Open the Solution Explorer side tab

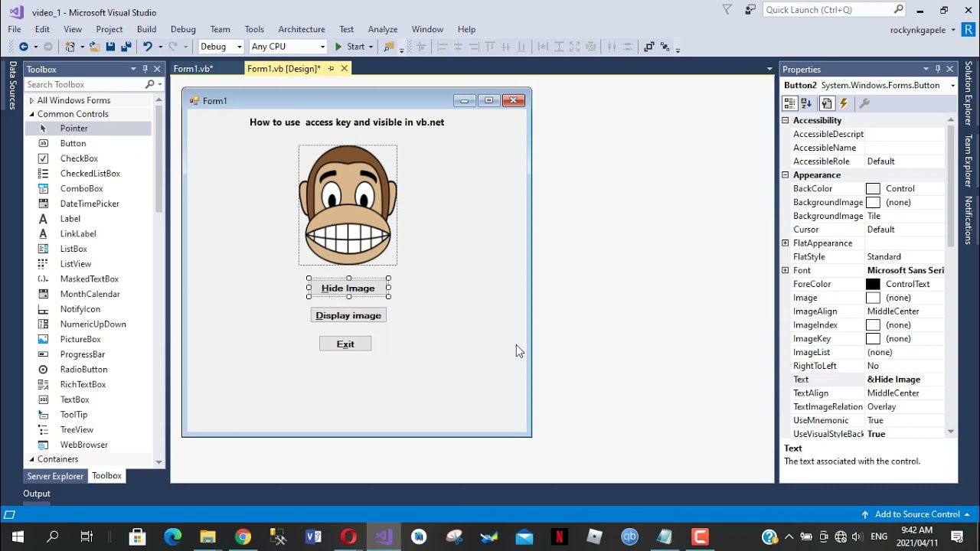(x=969, y=93)
